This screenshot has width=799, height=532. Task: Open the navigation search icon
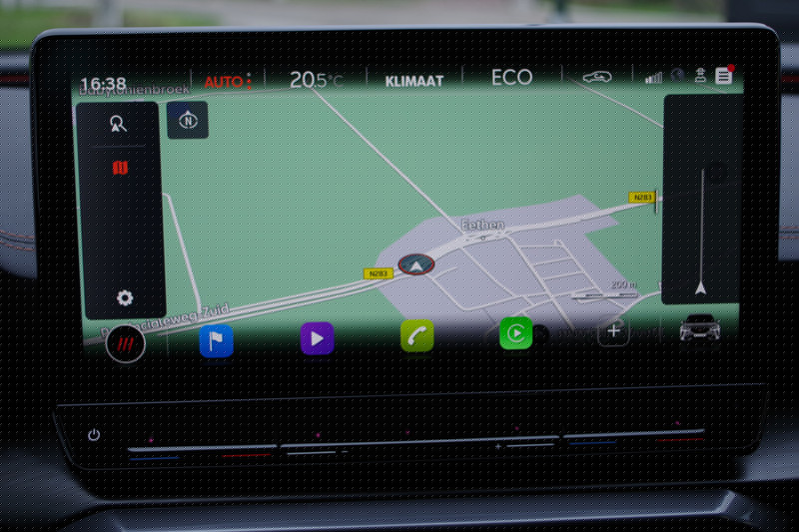120,125
